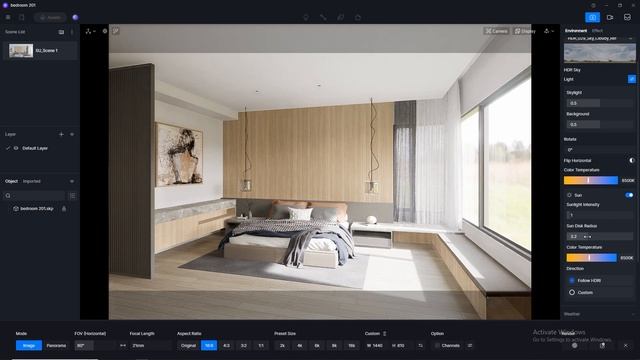Choose 16:9 aspect ratio

[x=209, y=345]
